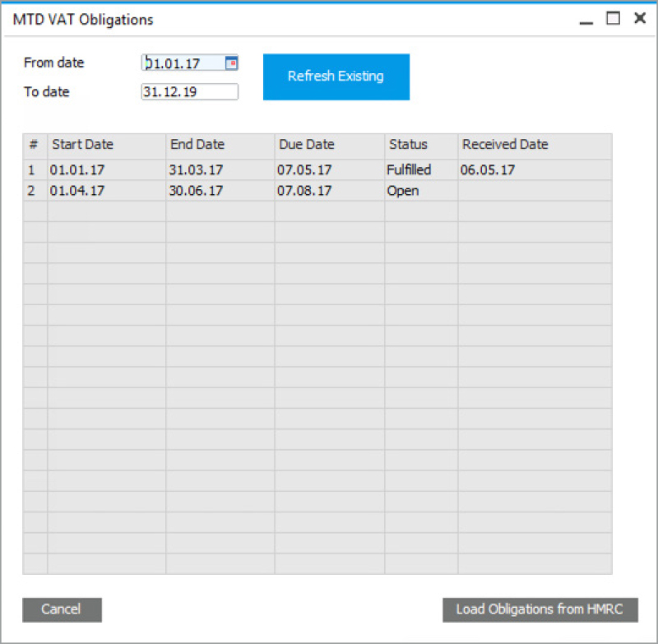This screenshot has height=644, width=658.
Task: Maximize the MTD VAT Obligations window
Action: [x=613, y=18]
